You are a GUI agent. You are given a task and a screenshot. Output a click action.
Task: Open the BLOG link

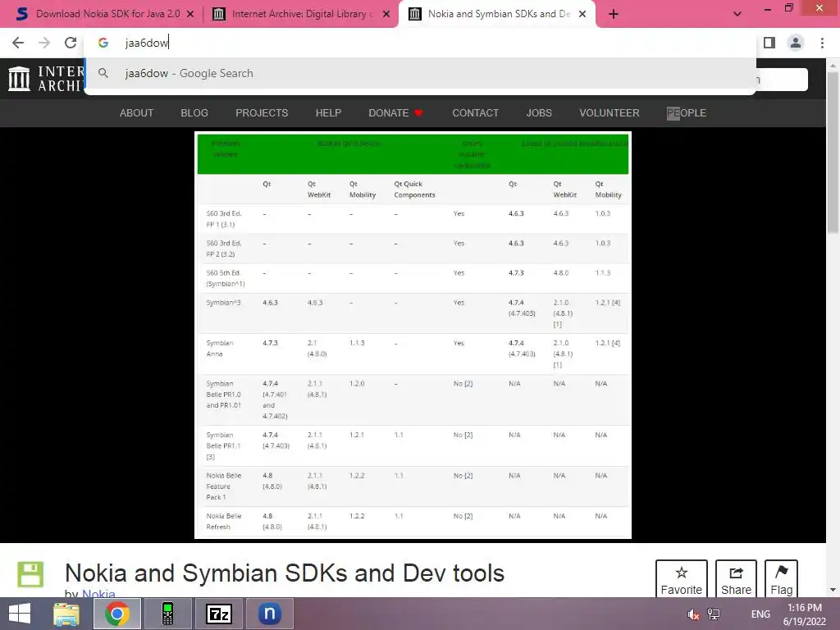pyautogui.click(x=194, y=113)
